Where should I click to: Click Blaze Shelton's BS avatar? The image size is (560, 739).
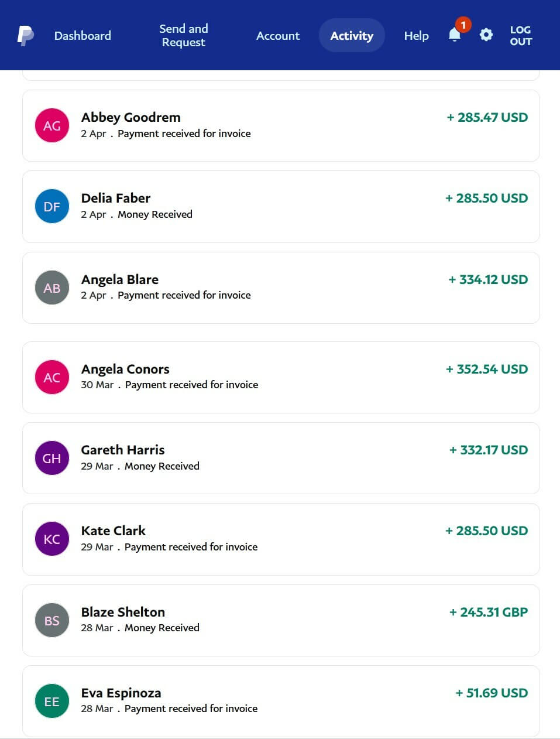tap(52, 620)
